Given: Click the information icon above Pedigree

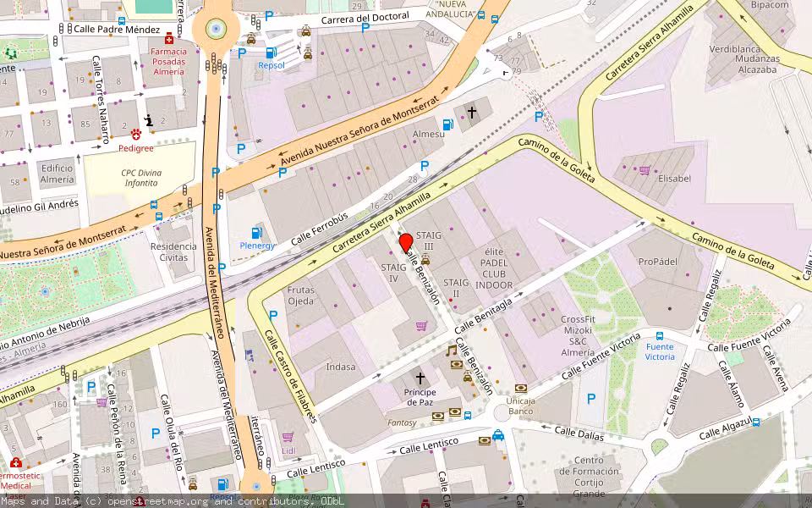Looking at the screenshot, I should [148, 120].
